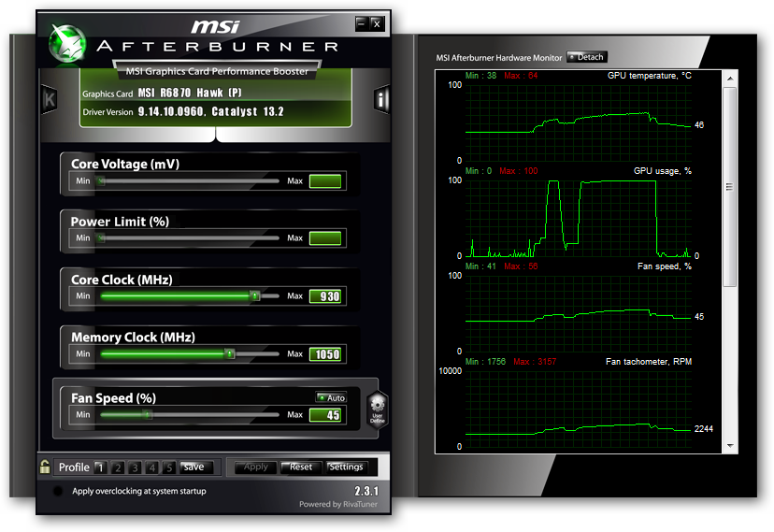774x532 pixels.
Task: Toggle Auto fan speed mode
Action: click(331, 397)
